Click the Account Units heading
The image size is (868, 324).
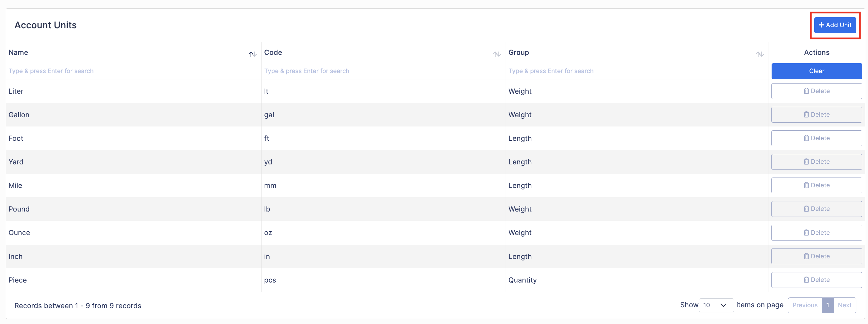[45, 25]
